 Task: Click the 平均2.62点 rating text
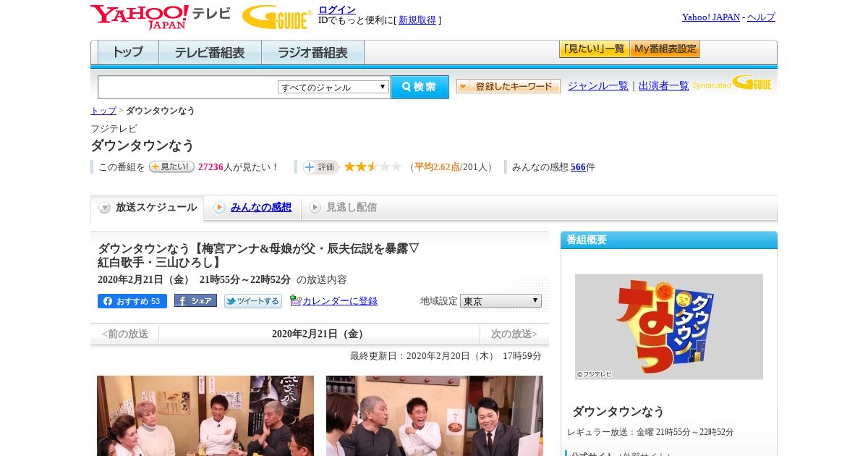[437, 167]
